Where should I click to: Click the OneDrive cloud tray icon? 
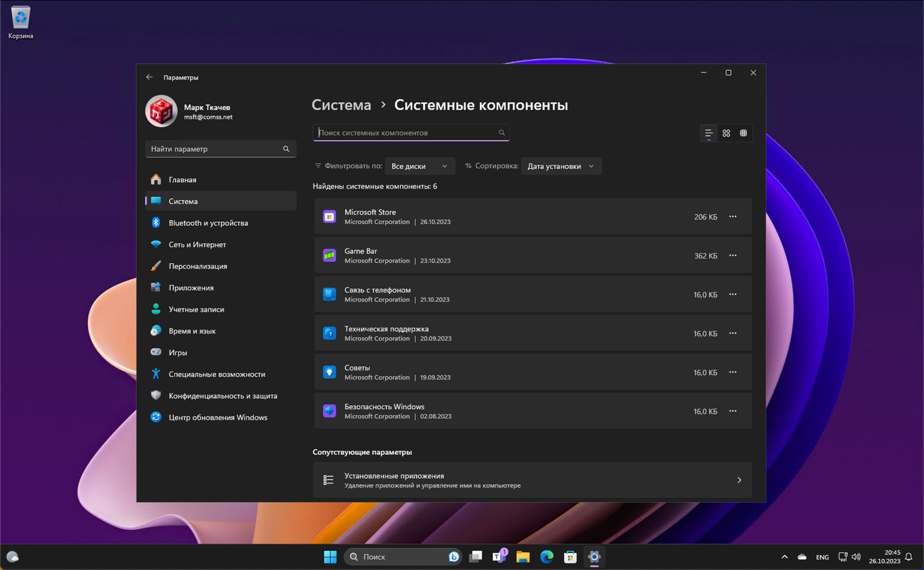tap(802, 557)
